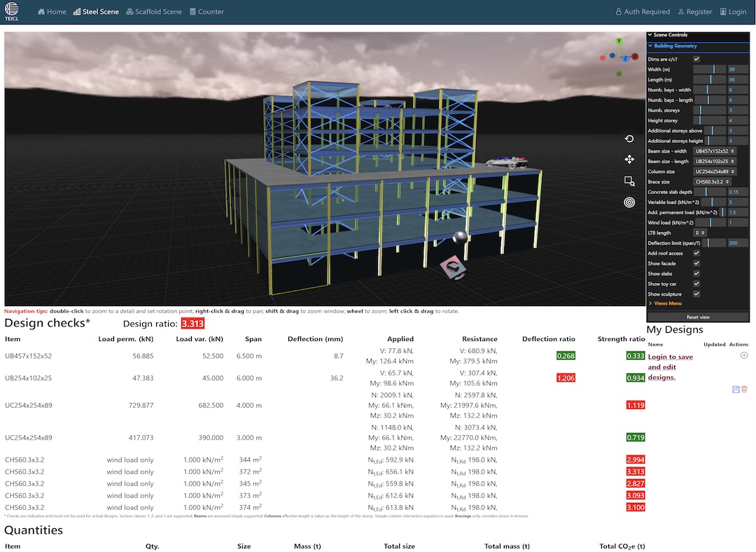Screen dimensions: 756x552
Task: Activate the zoom window tool icon
Action: (x=629, y=181)
